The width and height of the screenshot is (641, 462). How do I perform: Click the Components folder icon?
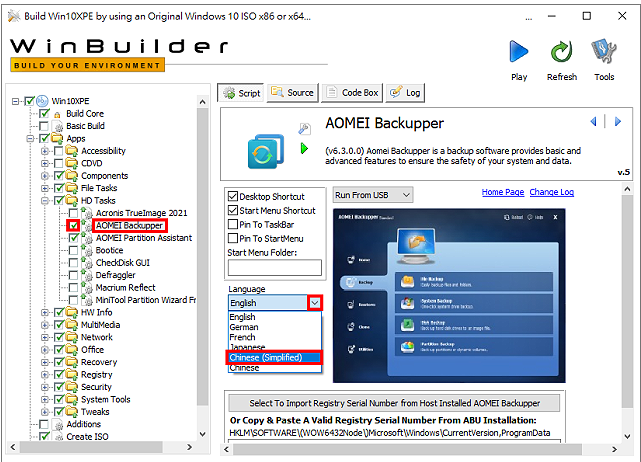tap(72, 176)
